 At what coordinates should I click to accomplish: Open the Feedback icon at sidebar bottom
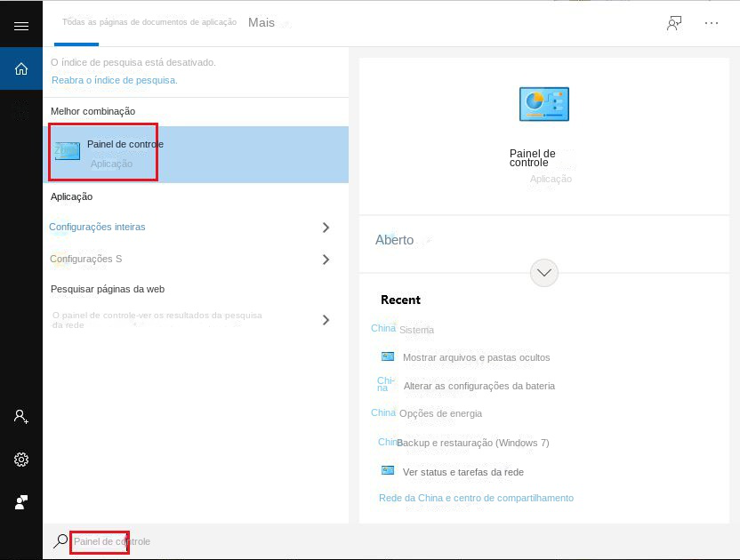click(21, 502)
